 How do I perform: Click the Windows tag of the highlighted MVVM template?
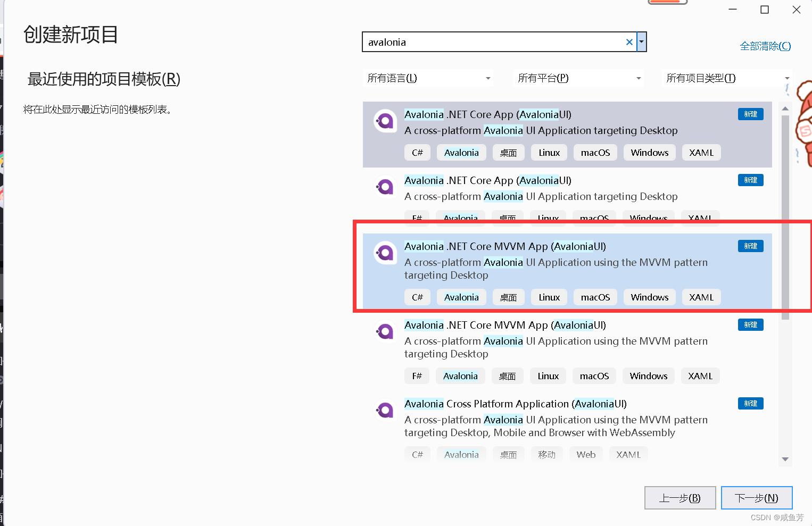coord(650,297)
